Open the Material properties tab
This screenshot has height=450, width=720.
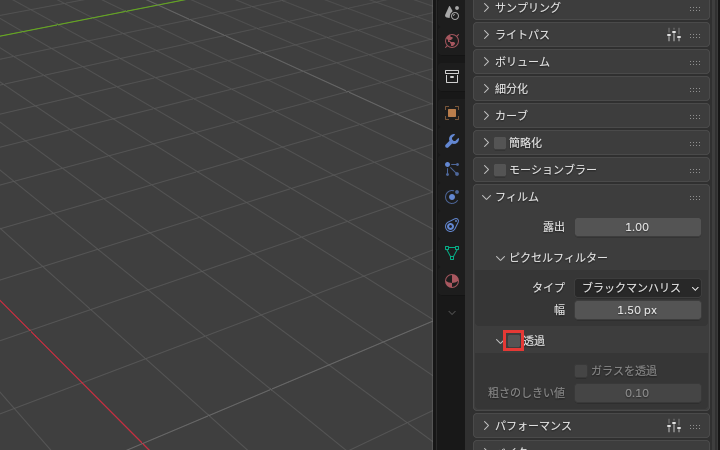click(452, 281)
